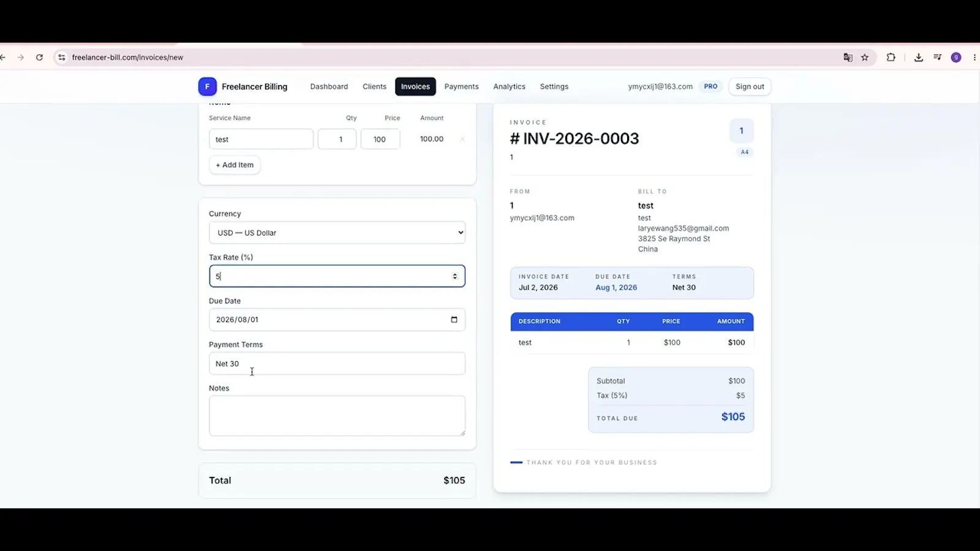Click the due date Aug 1, 2026 in preview
Screen dimensions: 980x551
(616, 288)
